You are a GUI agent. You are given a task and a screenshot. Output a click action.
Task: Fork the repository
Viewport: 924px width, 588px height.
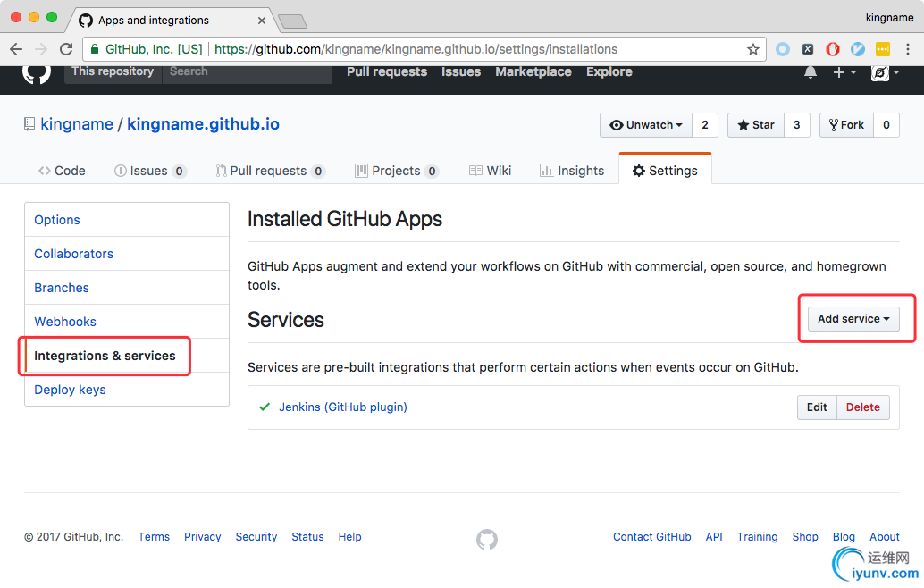tap(846, 125)
